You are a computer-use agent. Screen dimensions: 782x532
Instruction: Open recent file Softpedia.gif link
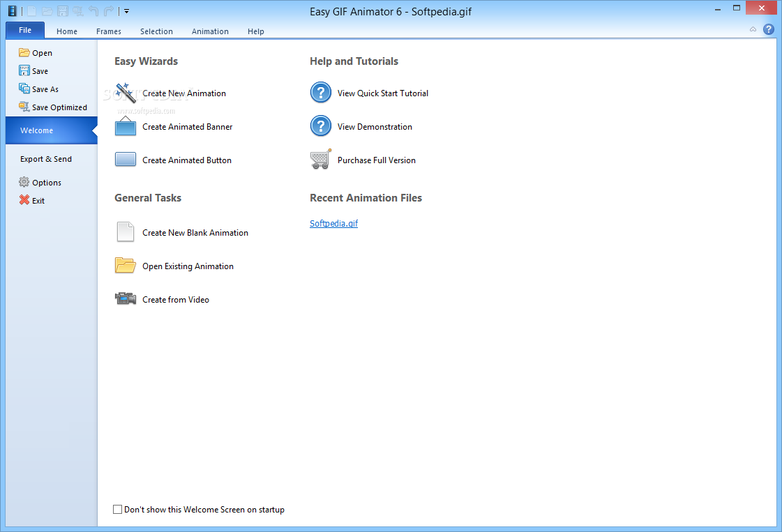coord(333,223)
